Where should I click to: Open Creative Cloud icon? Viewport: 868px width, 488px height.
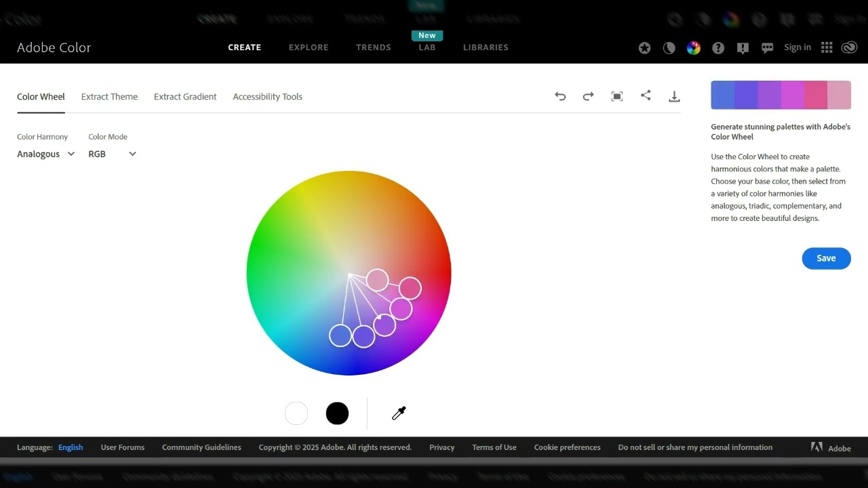click(849, 47)
